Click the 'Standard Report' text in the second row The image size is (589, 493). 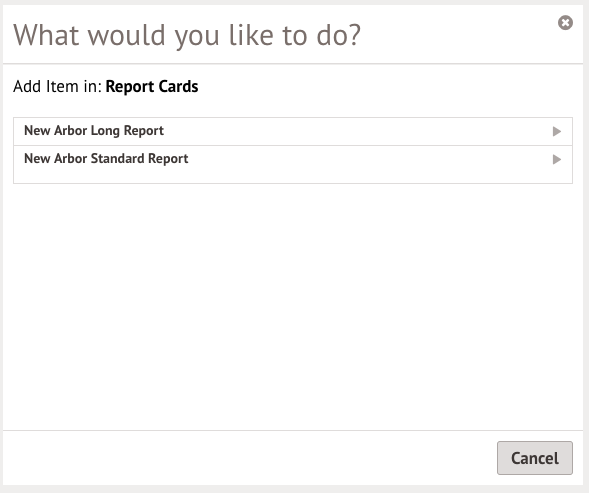139,159
